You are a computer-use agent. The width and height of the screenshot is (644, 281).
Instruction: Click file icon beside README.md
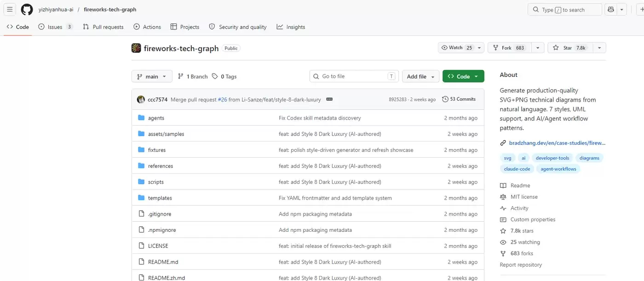pyautogui.click(x=141, y=262)
